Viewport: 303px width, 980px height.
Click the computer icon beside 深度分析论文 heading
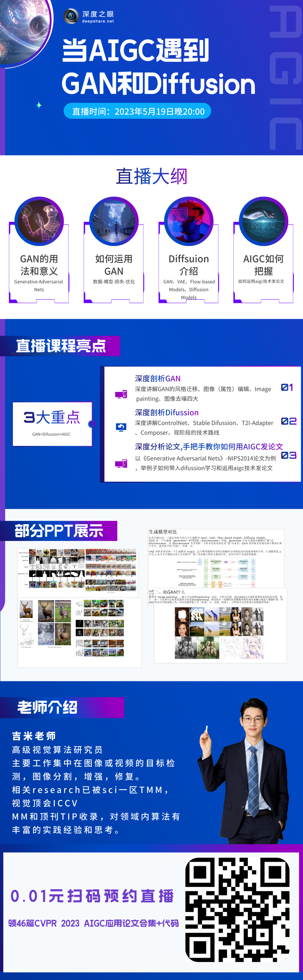tap(121, 463)
